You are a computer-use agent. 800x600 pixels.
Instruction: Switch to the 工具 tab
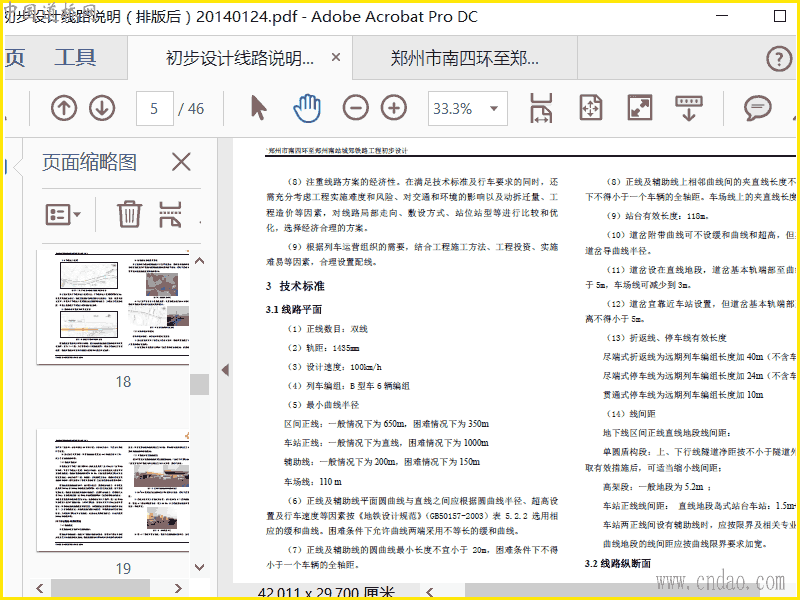[75, 58]
